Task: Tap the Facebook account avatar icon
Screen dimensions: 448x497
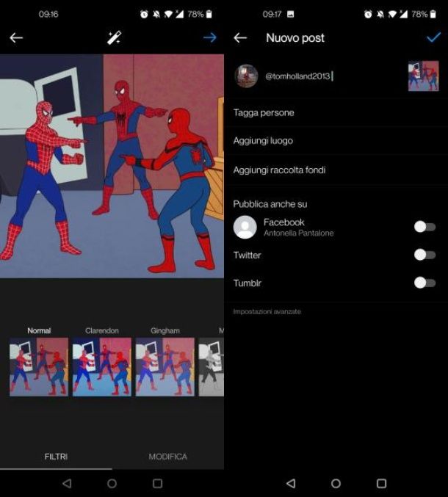Action: pos(245,227)
